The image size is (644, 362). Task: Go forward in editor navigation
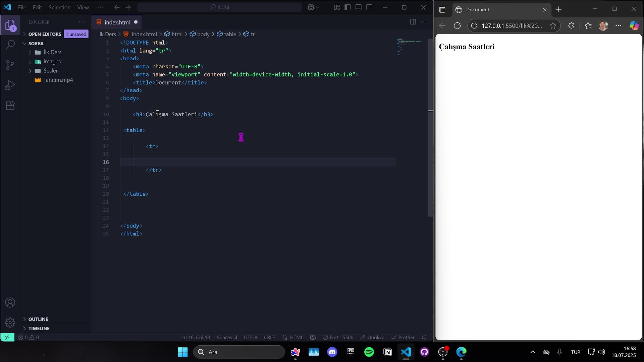(x=128, y=7)
